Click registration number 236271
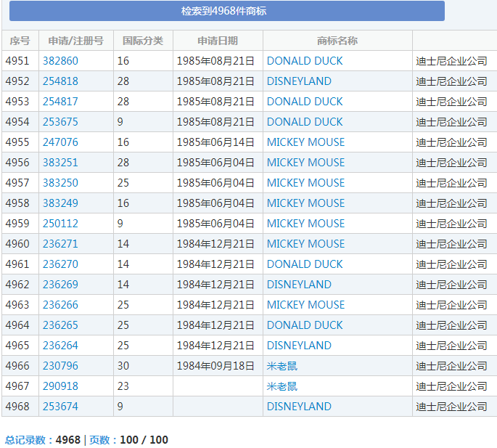Viewport: 497px width, 448px height. [x=60, y=244]
